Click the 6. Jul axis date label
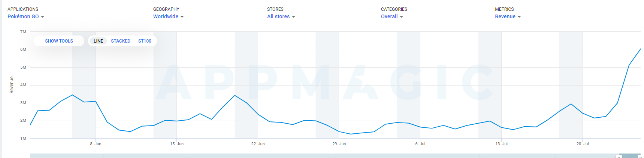This screenshot has width=644, height=158. click(420, 144)
